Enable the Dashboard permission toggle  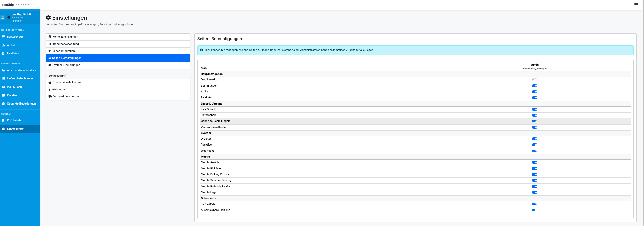534,80
